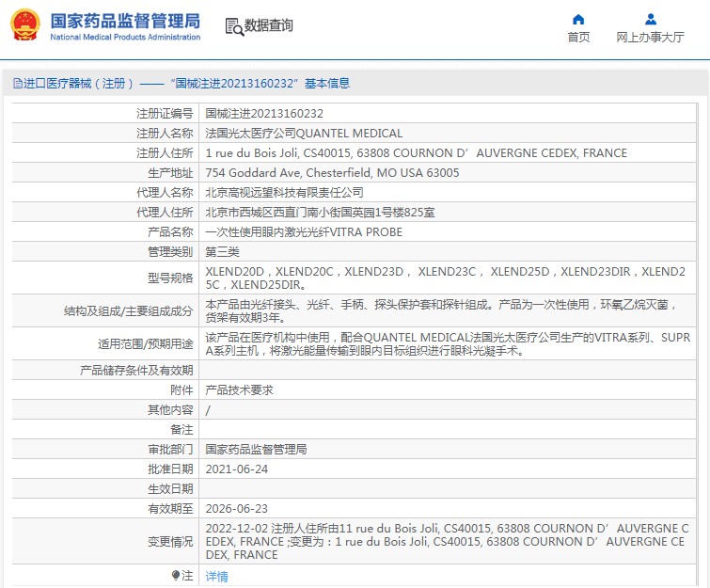Click the 注册人住所 row label
The height and width of the screenshot is (588, 710).
pos(165,153)
